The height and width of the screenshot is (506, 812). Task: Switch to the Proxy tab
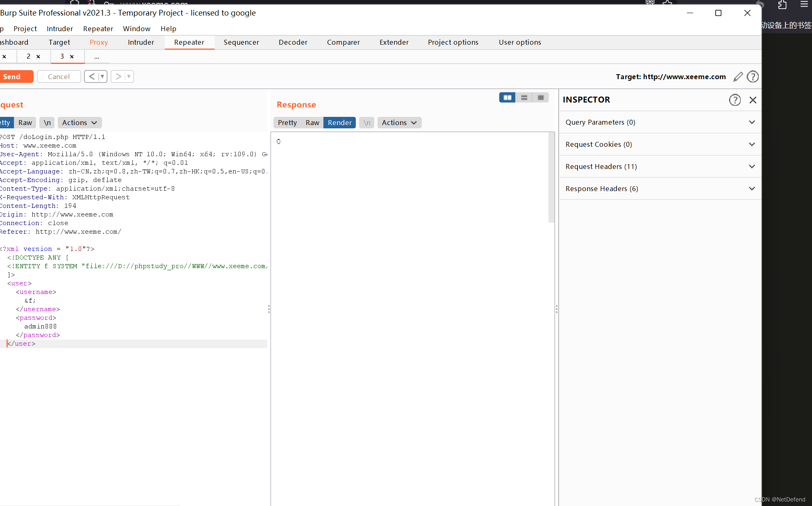click(x=99, y=42)
